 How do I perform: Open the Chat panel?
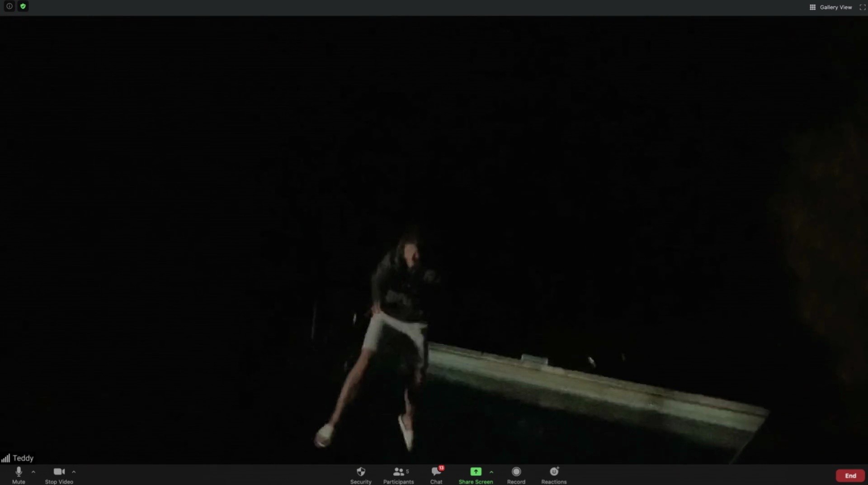coord(436,475)
